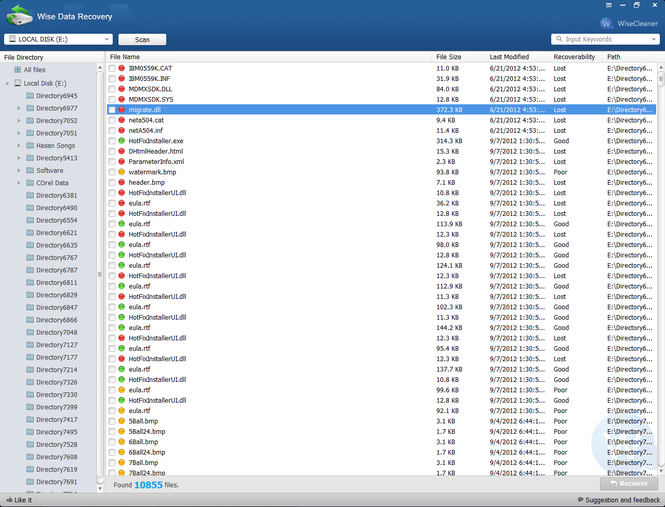Open the Input Keywords dropdown arrow
665x507 pixels.
(654, 39)
